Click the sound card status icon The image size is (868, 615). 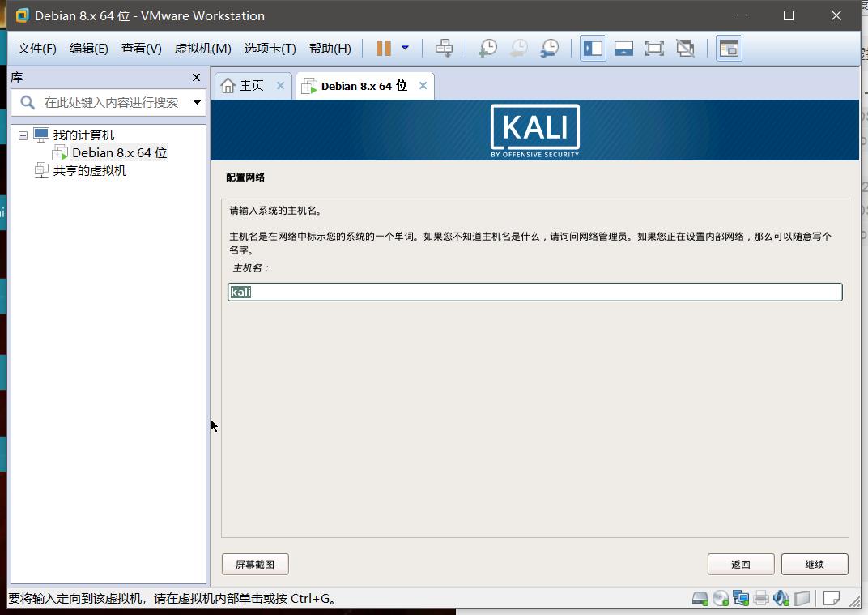point(781,598)
